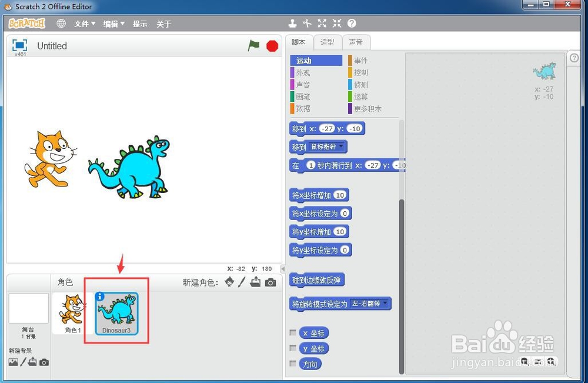Click the 将y坐标设定为 block label
Image resolution: width=588 pixels, height=383 pixels.
(x=315, y=250)
